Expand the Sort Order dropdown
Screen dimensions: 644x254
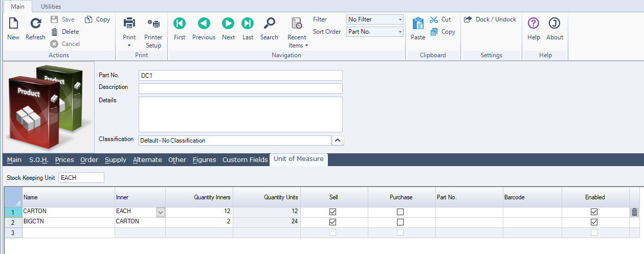click(x=399, y=32)
